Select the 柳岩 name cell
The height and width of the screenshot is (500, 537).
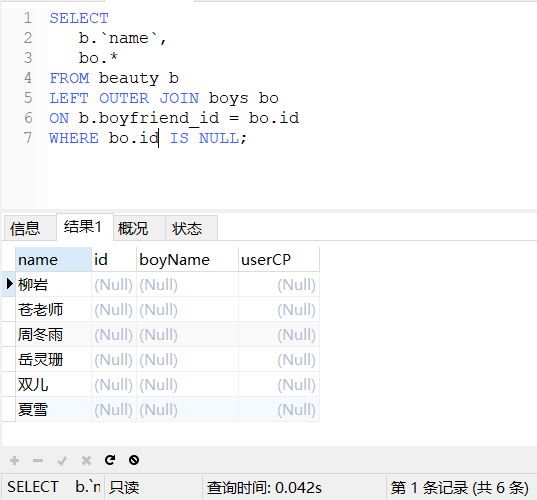coord(53,285)
